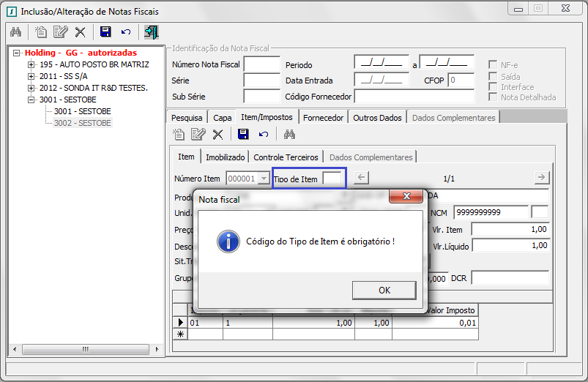Switch to the Fornecedor tab

323,117
